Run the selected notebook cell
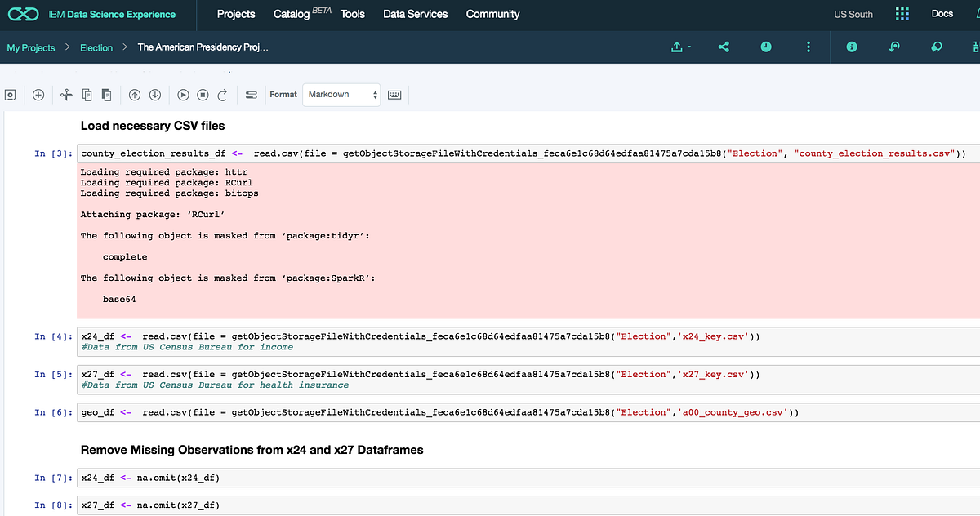The width and height of the screenshot is (980, 516). (183, 95)
